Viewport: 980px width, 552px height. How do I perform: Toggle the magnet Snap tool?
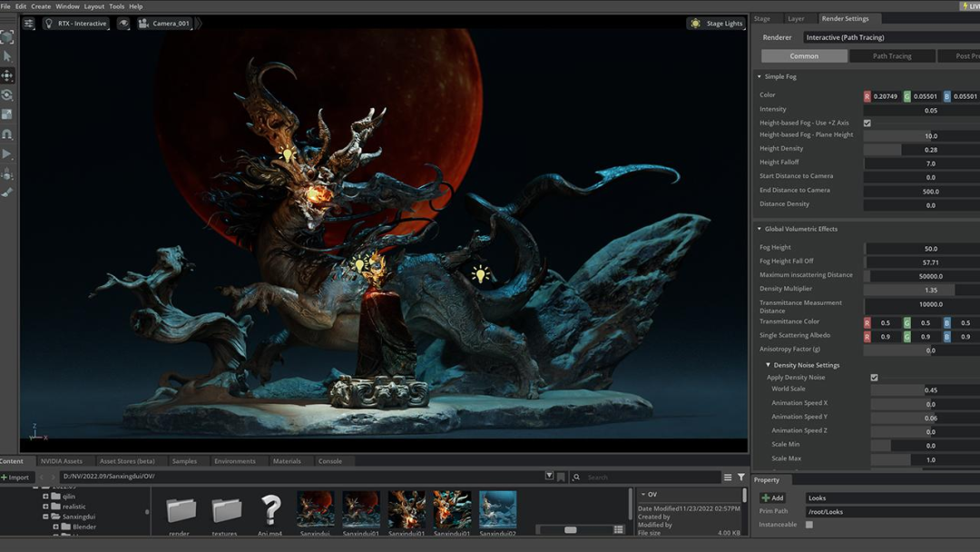7,133
